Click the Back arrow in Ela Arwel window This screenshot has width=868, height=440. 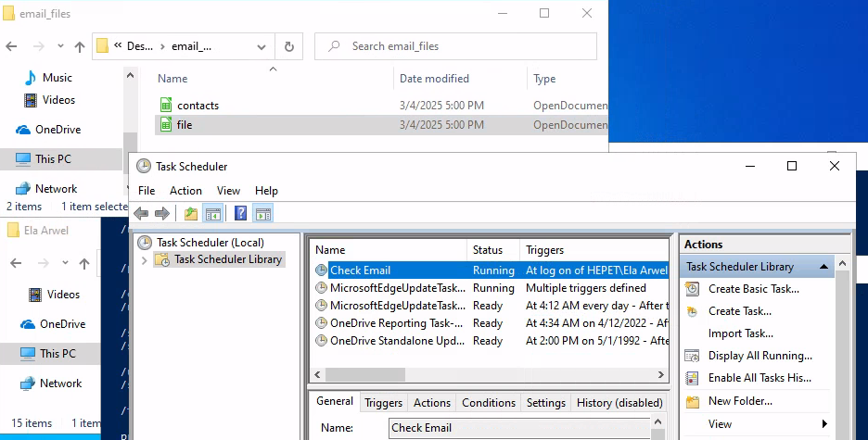click(16, 263)
